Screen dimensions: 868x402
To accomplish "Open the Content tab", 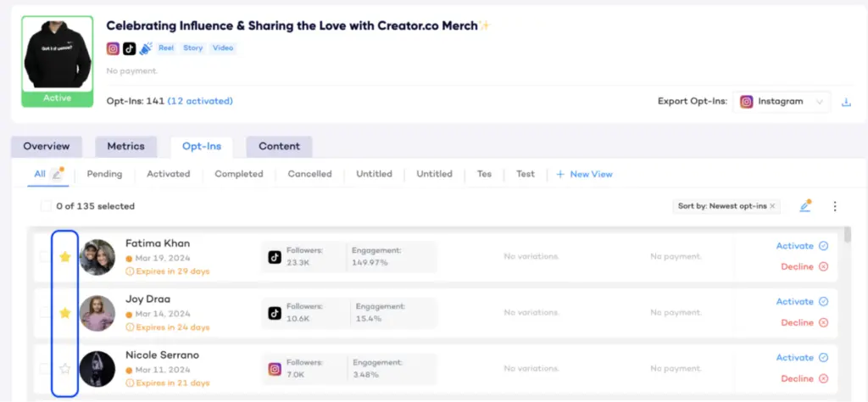I will (x=279, y=146).
